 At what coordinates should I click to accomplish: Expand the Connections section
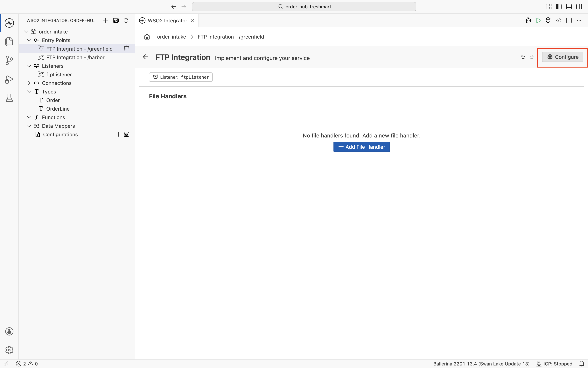tap(29, 83)
